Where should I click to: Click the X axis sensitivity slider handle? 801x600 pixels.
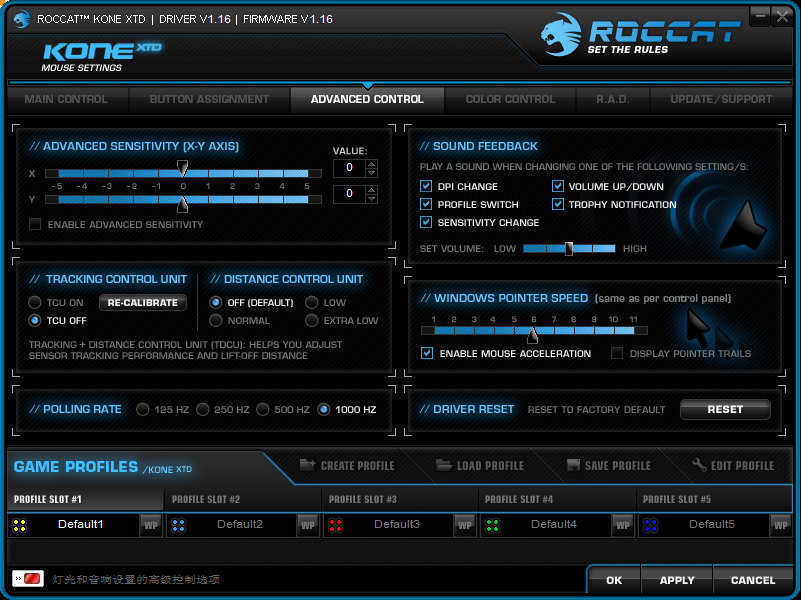(182, 168)
